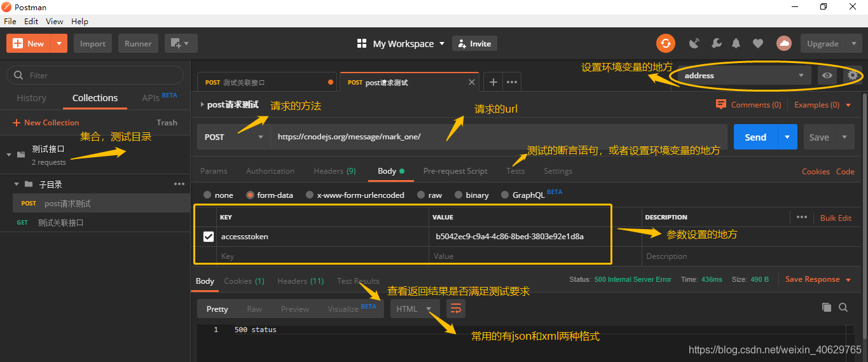Click Manage Environments gear icon

point(853,75)
